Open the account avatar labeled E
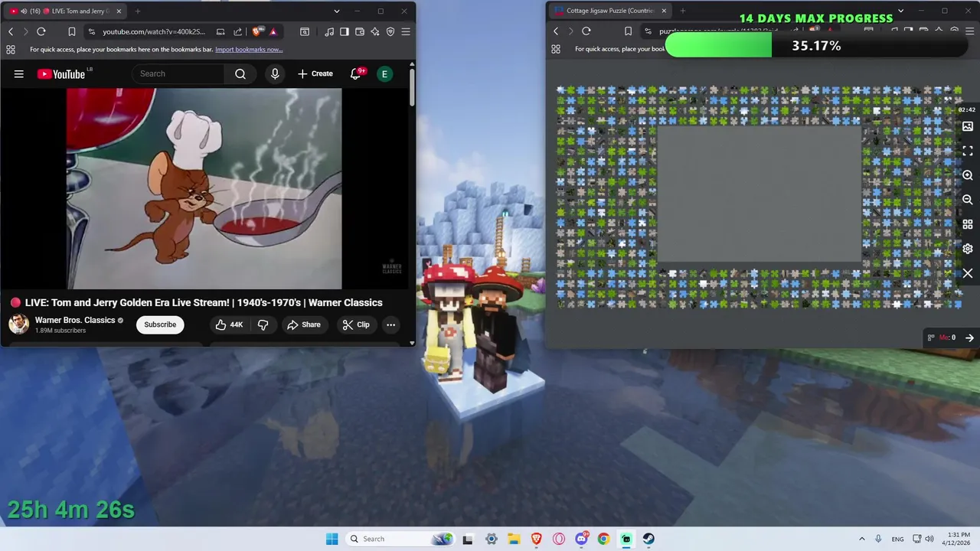 pyautogui.click(x=384, y=73)
